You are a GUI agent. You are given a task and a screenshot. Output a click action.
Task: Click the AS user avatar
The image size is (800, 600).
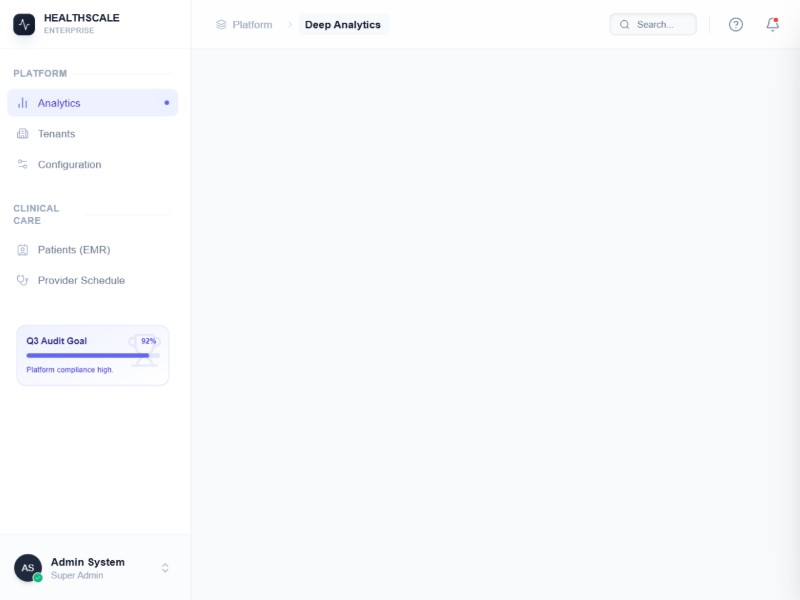coord(28,568)
